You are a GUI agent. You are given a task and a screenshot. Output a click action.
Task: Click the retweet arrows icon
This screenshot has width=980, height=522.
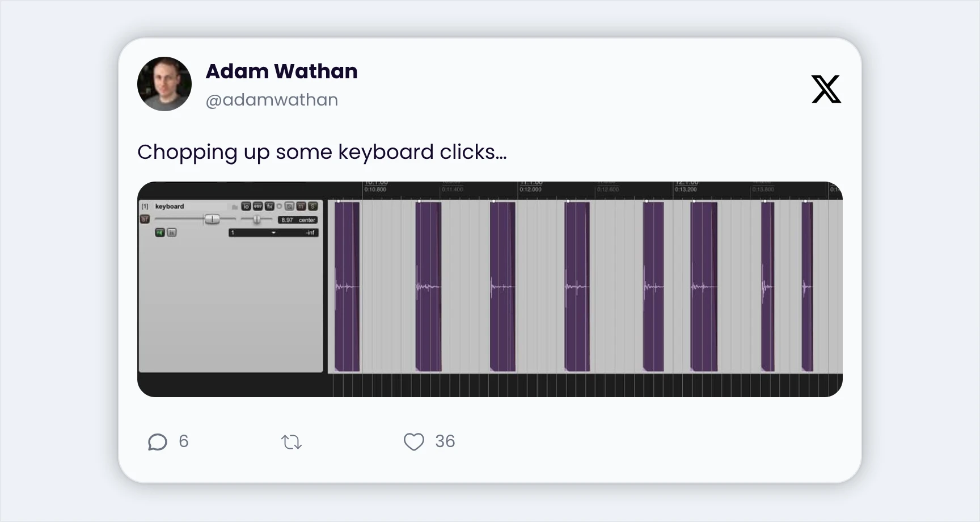point(292,442)
